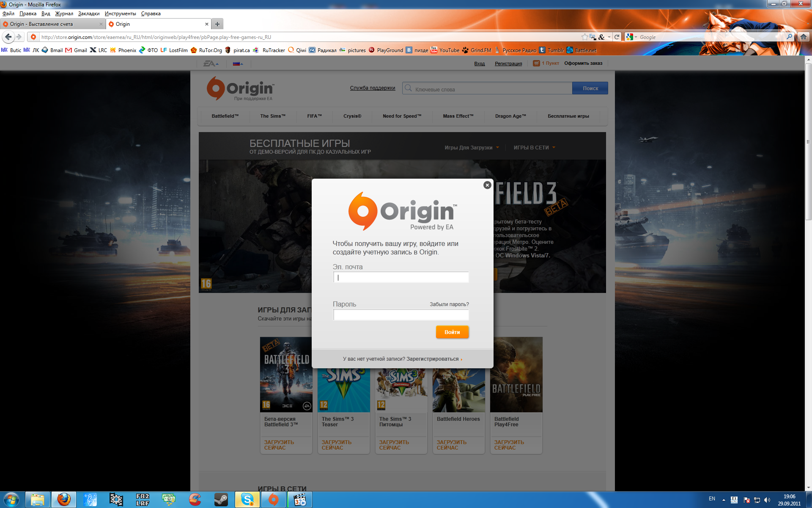Open Steam from taskbar
The image size is (812, 508).
coord(221,500)
